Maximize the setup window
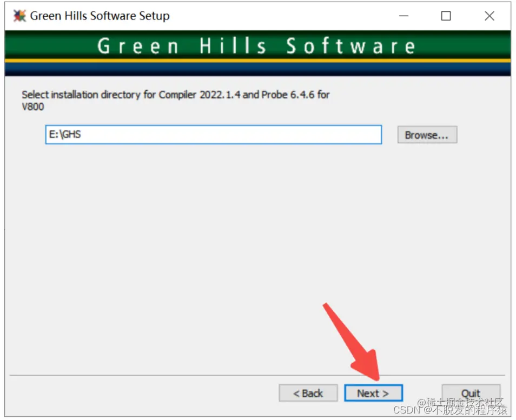The height and width of the screenshot is (420, 516). tap(446, 16)
